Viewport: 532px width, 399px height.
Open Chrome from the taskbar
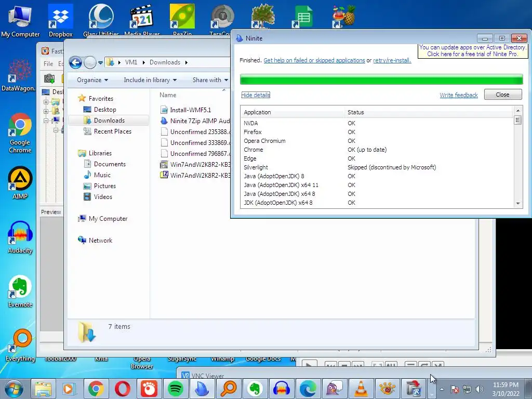pos(96,389)
